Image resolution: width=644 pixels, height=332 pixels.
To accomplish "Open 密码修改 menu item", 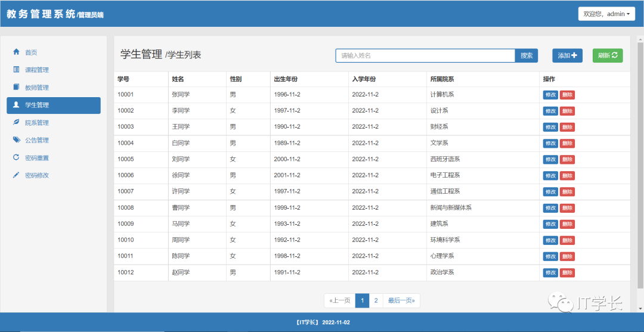I will pyautogui.click(x=54, y=176).
